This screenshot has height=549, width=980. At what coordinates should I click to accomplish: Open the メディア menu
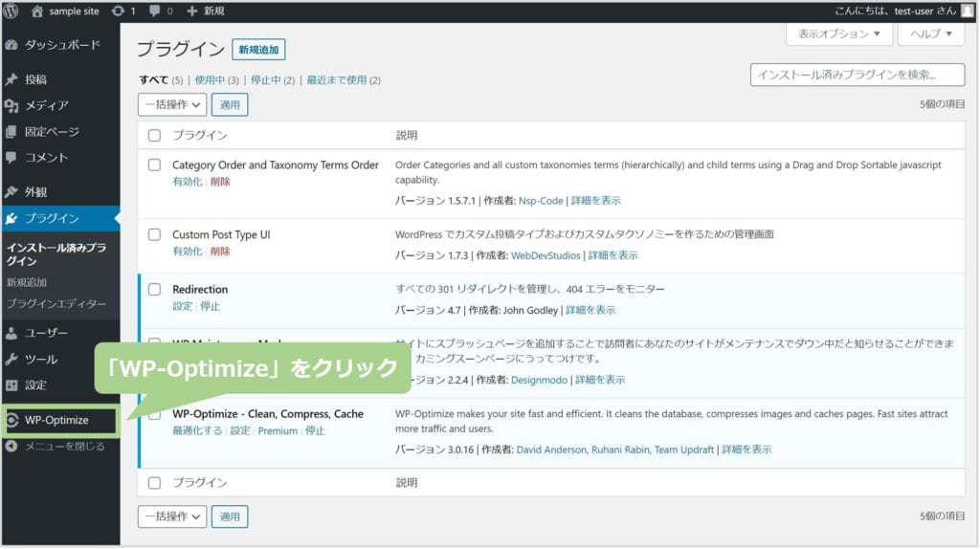click(61, 105)
